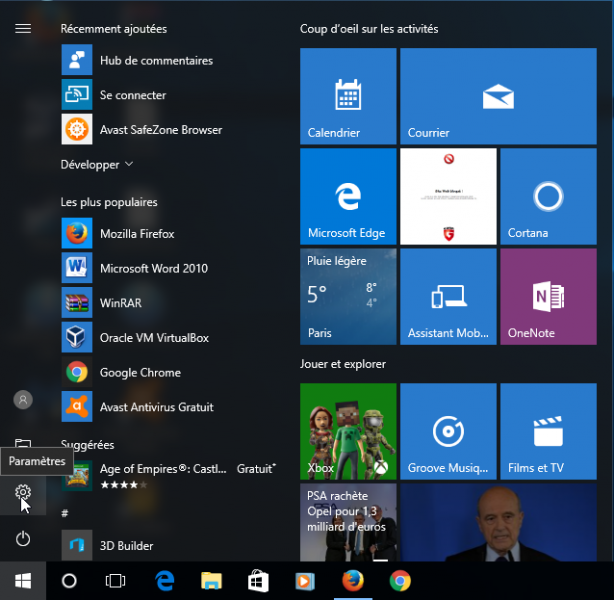Image resolution: width=614 pixels, height=600 pixels.
Task: Open the Assistant Mobile tile
Action: click(x=448, y=296)
